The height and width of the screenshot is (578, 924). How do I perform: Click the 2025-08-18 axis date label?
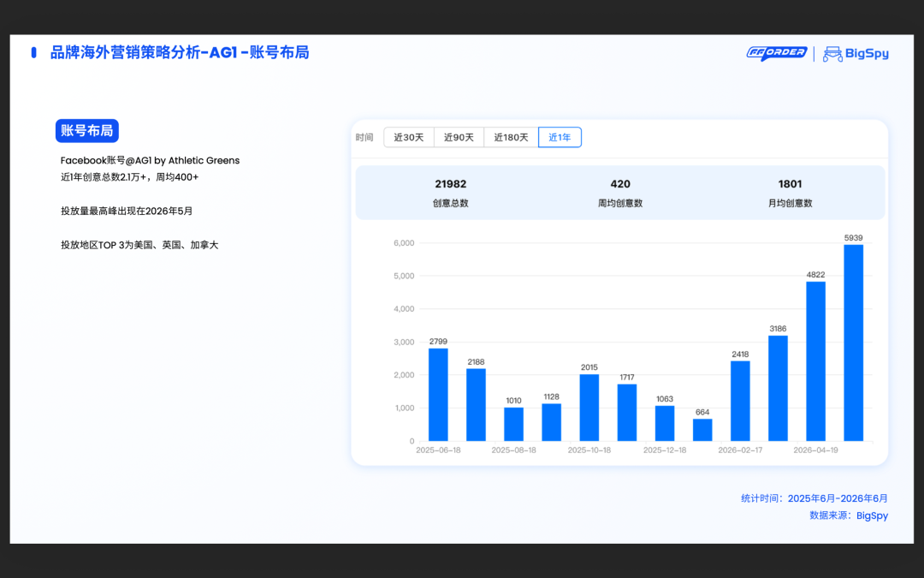pos(514,450)
